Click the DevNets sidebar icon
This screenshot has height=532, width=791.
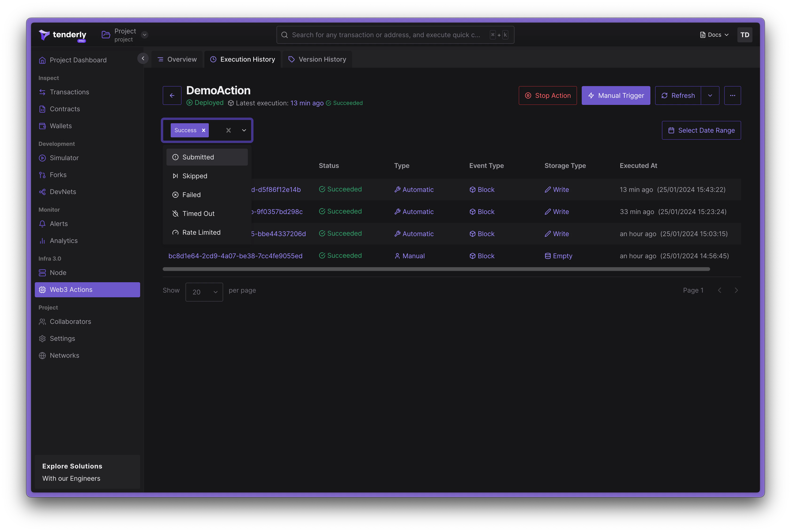pos(42,192)
